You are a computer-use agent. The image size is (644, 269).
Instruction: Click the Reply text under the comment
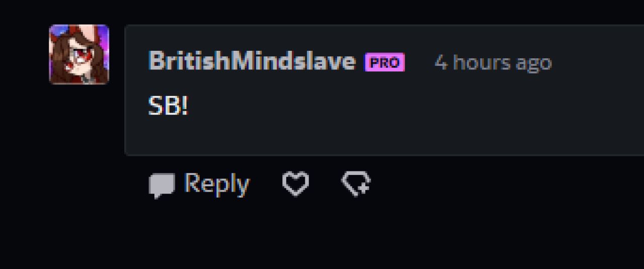coord(217,184)
